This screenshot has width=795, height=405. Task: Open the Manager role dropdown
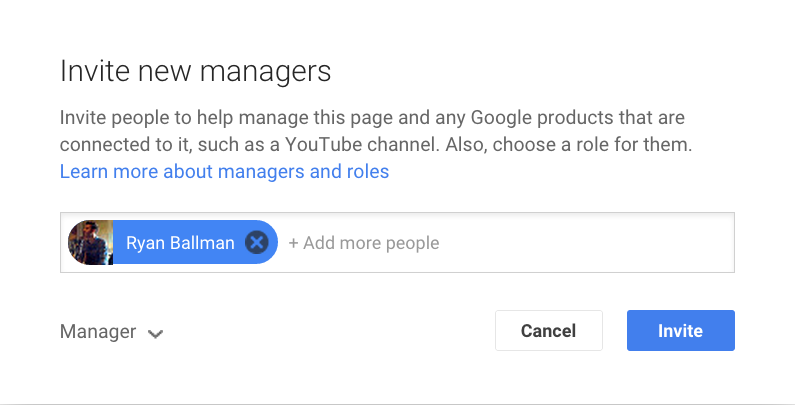(x=111, y=332)
